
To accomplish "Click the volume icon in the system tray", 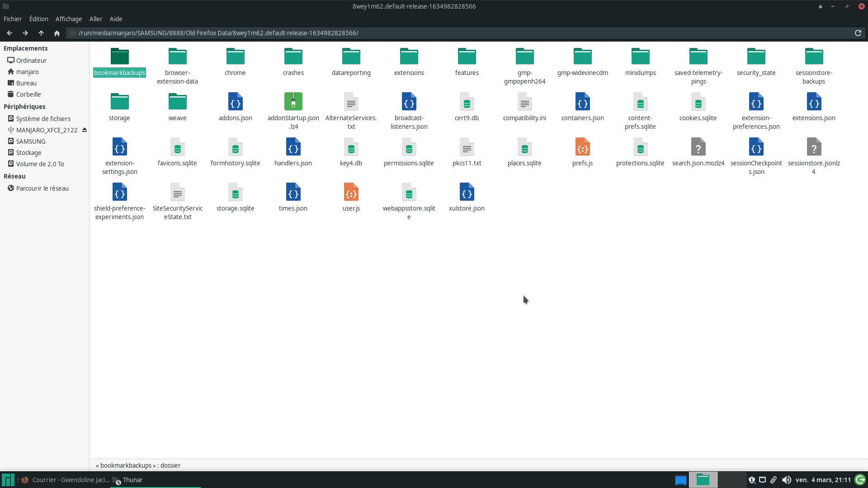I will [787, 480].
